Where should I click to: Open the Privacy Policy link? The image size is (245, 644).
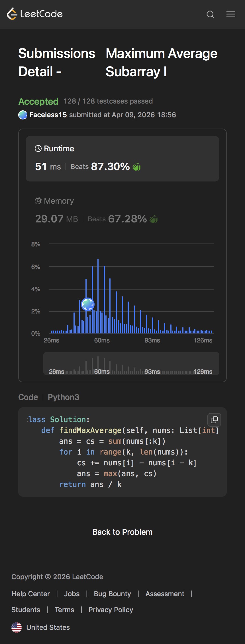111,610
